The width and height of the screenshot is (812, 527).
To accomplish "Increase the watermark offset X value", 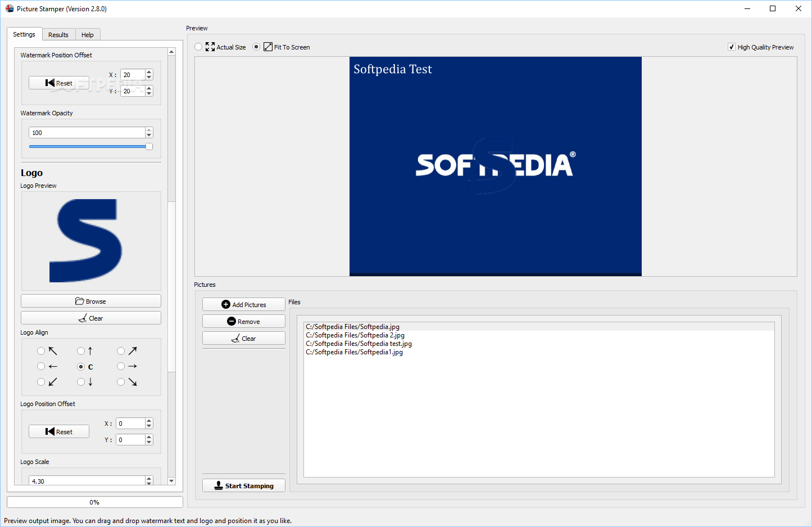I will [x=149, y=72].
